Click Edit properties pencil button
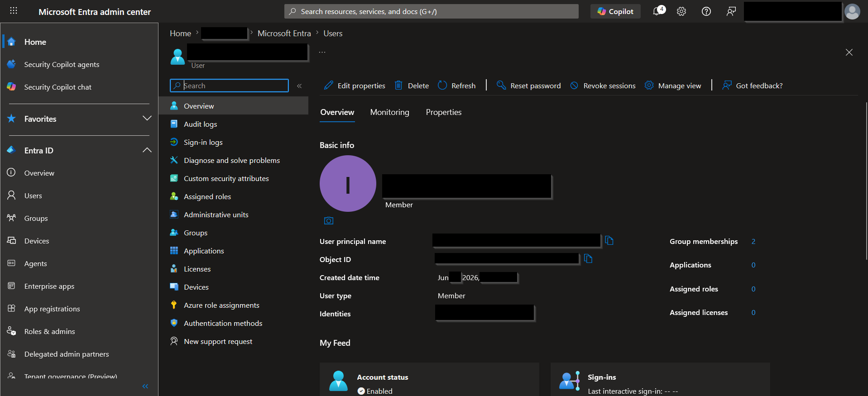This screenshot has height=396, width=868. (355, 86)
